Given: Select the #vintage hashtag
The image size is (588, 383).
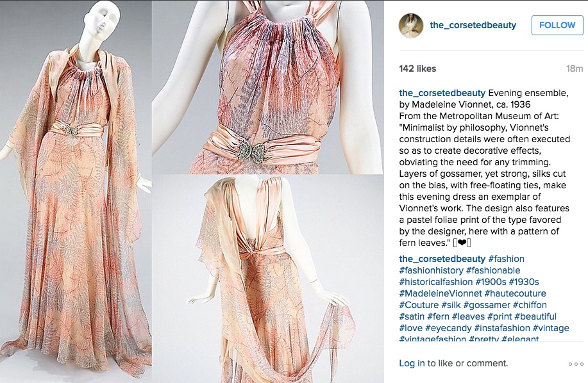Looking at the screenshot, I should (x=551, y=329).
